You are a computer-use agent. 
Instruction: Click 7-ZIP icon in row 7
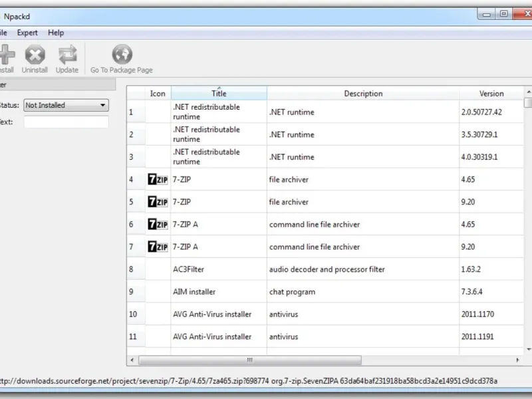click(158, 246)
